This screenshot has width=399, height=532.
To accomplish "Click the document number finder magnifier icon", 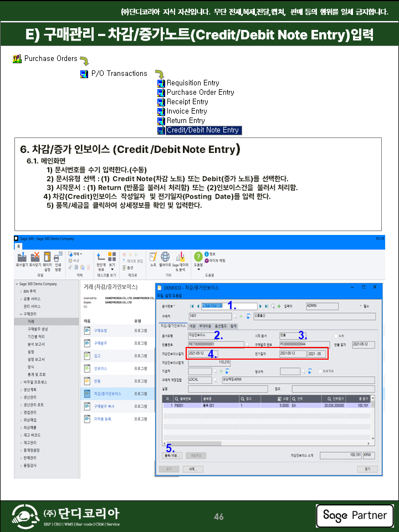I will pos(273,306).
